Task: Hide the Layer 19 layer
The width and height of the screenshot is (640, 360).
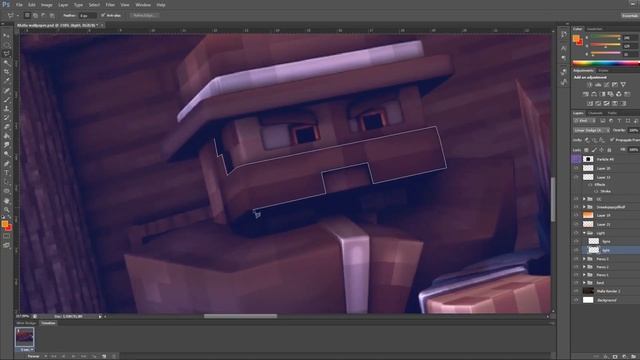Action: coord(576,215)
